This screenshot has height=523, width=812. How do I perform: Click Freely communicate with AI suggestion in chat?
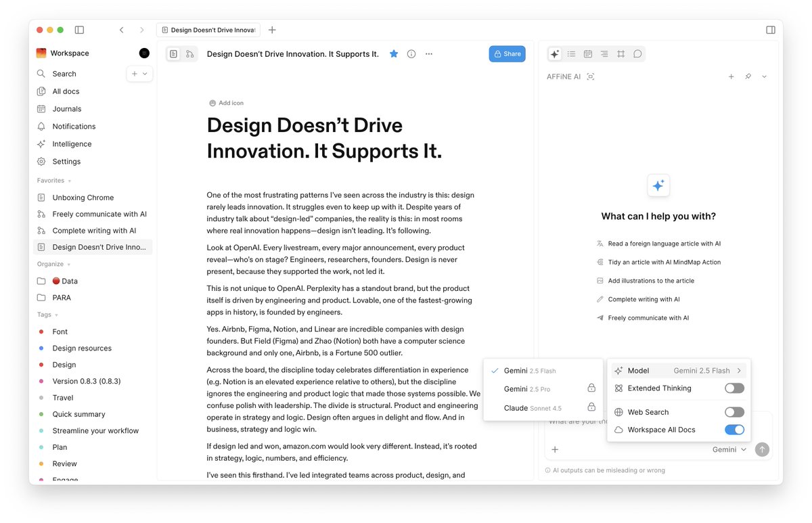[x=643, y=318]
